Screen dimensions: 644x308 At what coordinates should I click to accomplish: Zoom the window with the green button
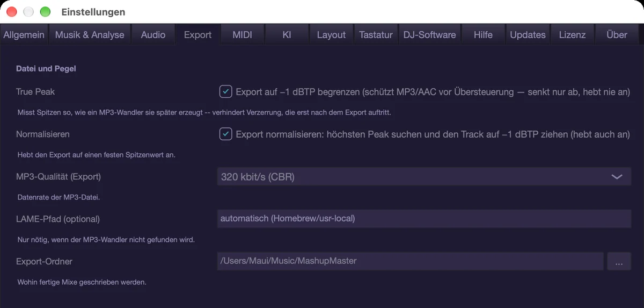click(x=45, y=12)
